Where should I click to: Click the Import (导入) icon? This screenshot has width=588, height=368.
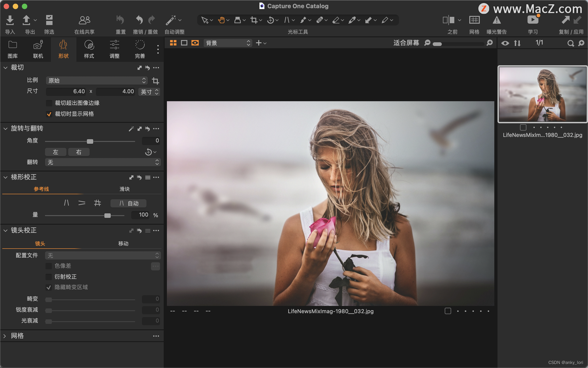pos(10,20)
